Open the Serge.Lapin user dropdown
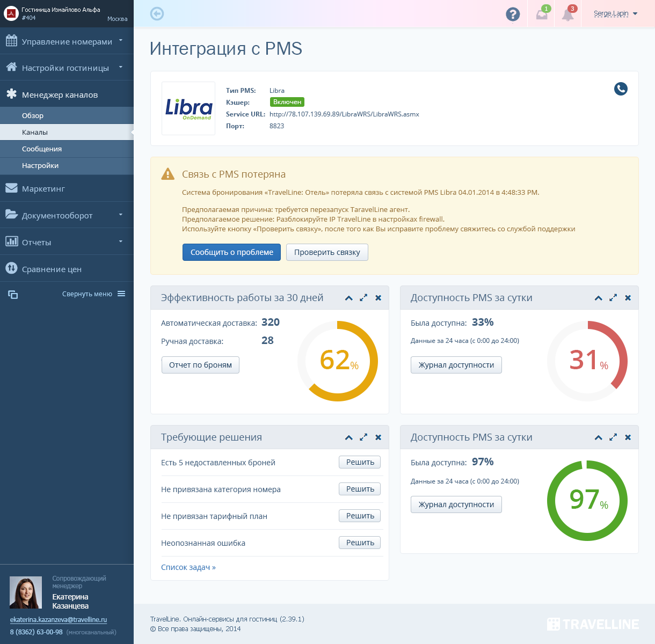Viewport: 655px width, 644px height. (x=615, y=13)
